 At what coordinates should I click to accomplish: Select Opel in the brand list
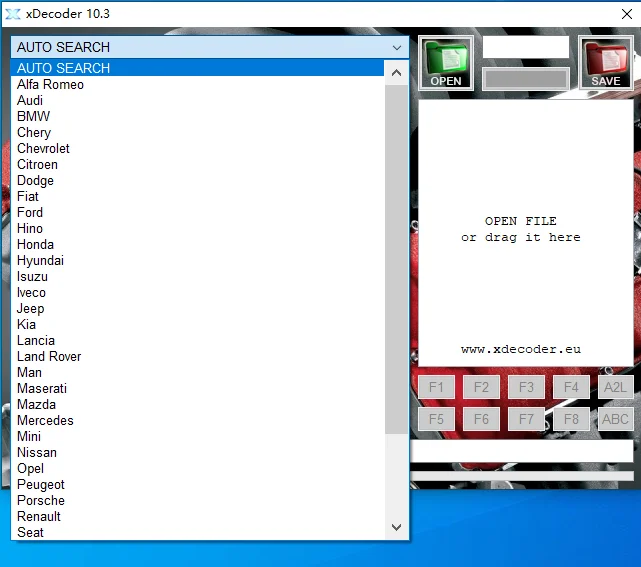point(197,468)
